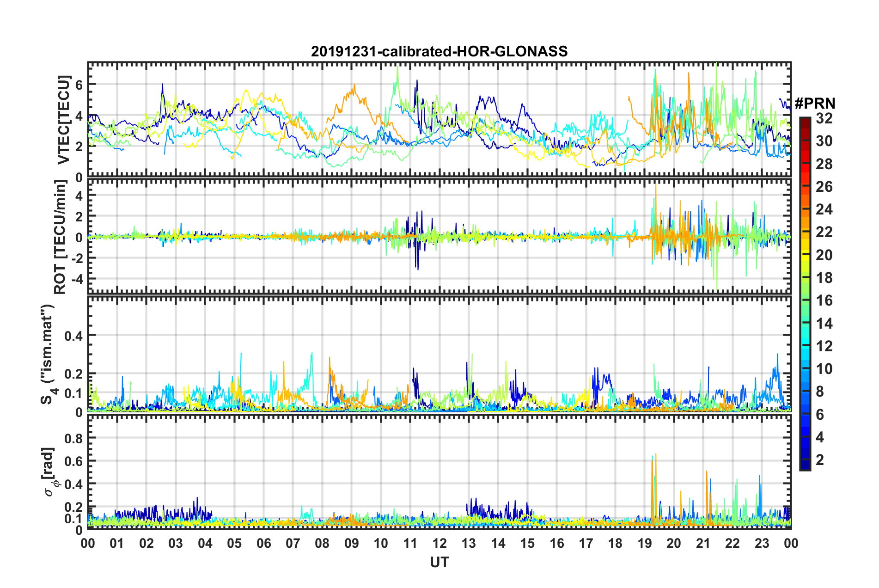879x588 pixels.
Task: Click the 17 hour tick label
Action: (x=586, y=543)
